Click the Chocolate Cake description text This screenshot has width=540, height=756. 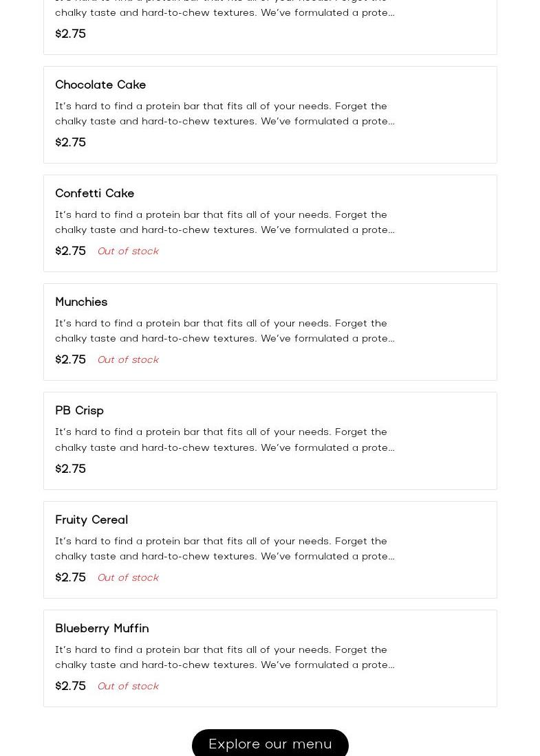coord(225,113)
